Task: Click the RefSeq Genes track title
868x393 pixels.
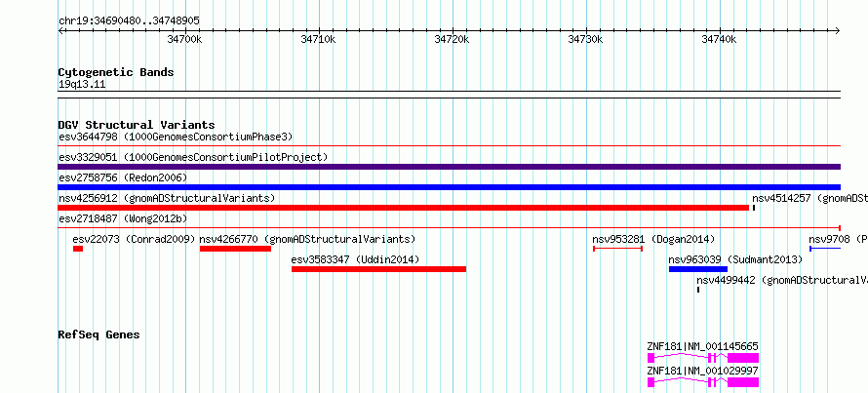Action: pyautogui.click(x=99, y=334)
